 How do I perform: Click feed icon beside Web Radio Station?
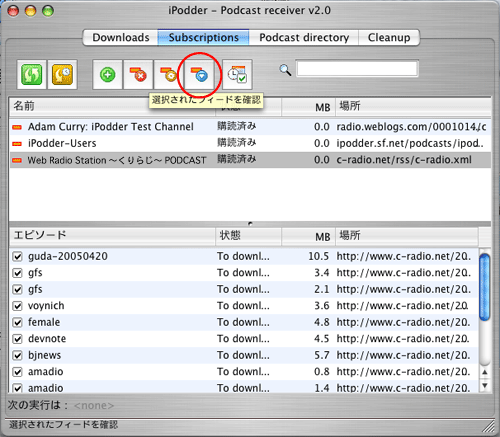point(17,160)
